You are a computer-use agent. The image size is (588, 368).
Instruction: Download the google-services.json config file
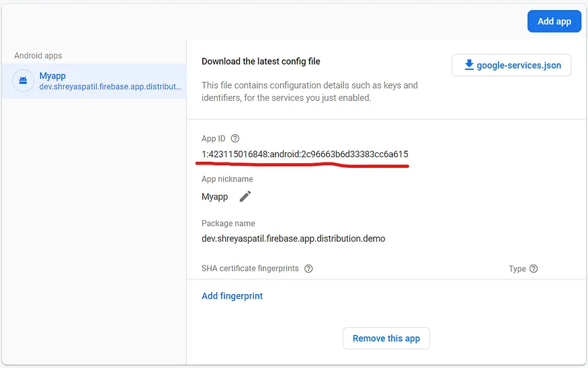511,65
